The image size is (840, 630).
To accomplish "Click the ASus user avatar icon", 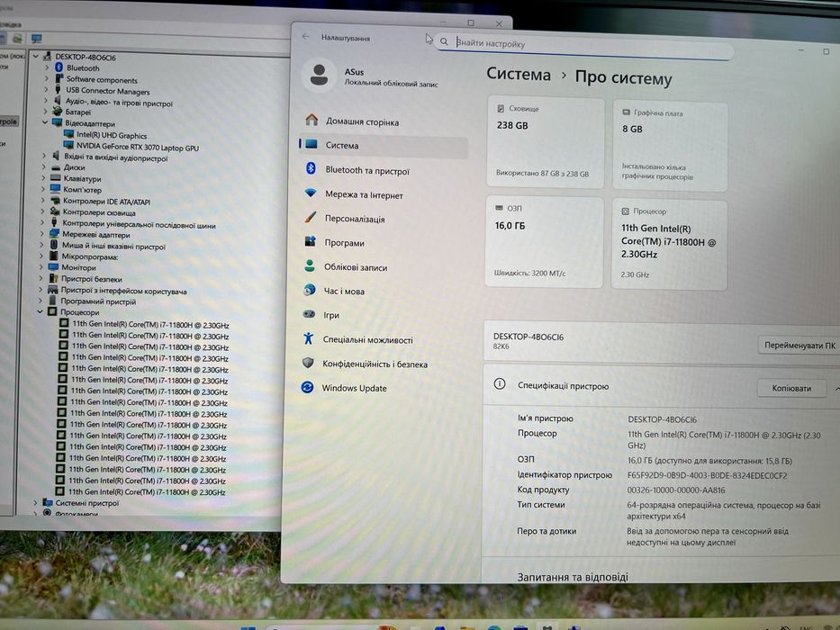I will (320, 75).
